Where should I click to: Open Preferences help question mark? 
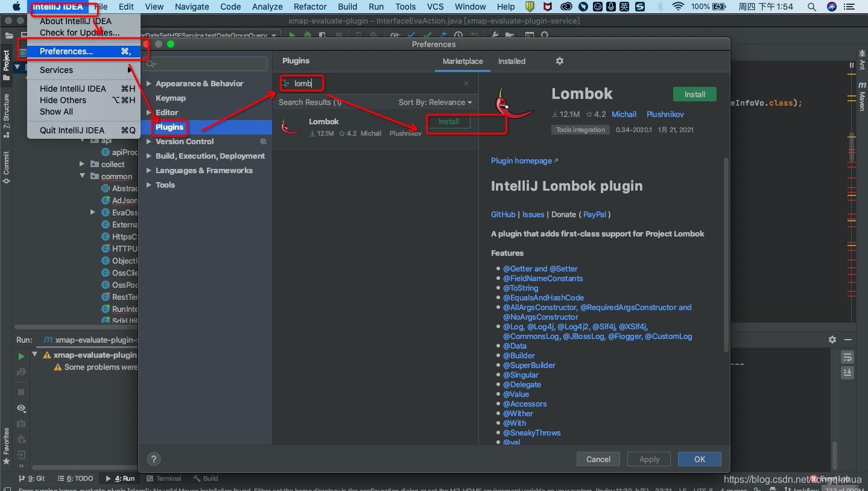pos(153,459)
